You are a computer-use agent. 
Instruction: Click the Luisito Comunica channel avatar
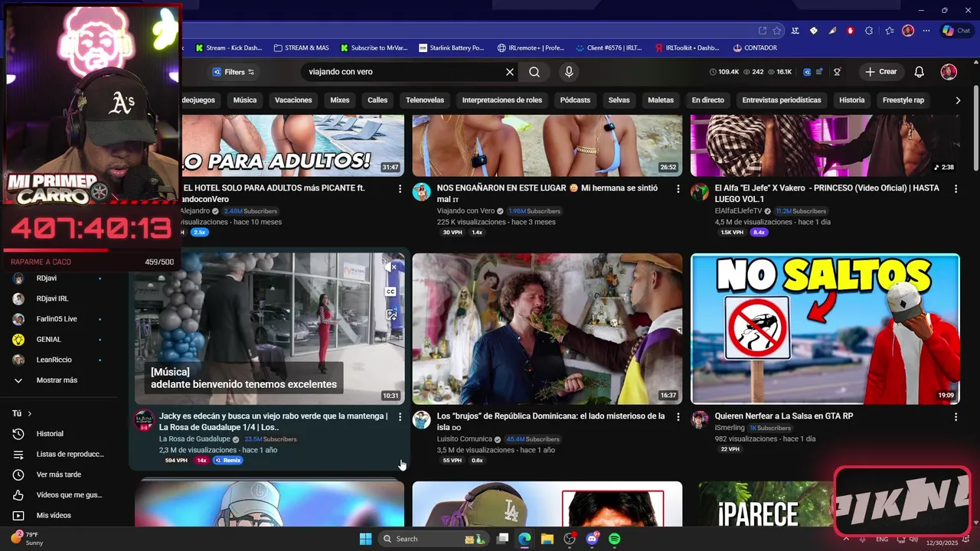(x=422, y=420)
